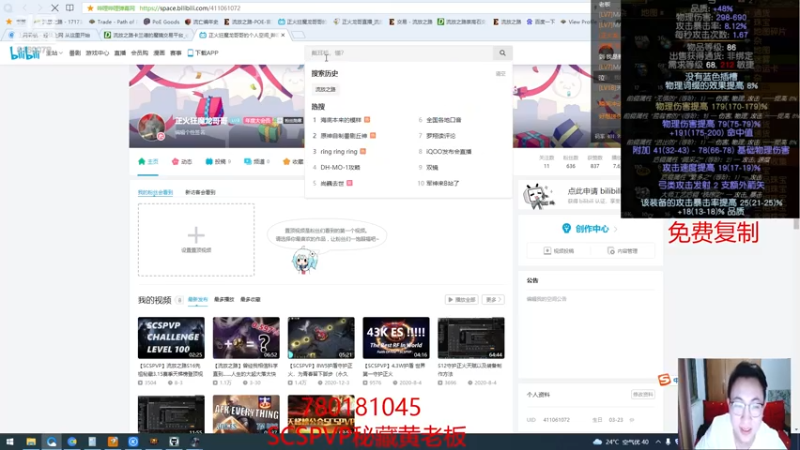The height and width of the screenshot is (450, 800).
Task: Click the bookmark star in the address bar
Action: pos(90,8)
